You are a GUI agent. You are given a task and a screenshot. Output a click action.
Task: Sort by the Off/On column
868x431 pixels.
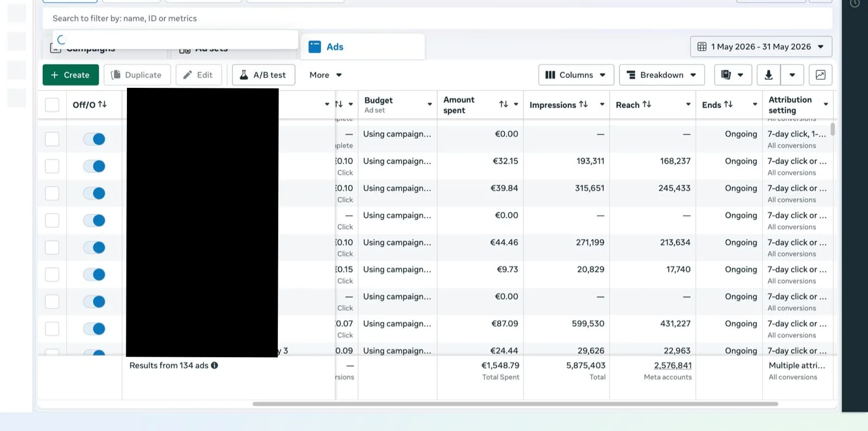(x=103, y=104)
